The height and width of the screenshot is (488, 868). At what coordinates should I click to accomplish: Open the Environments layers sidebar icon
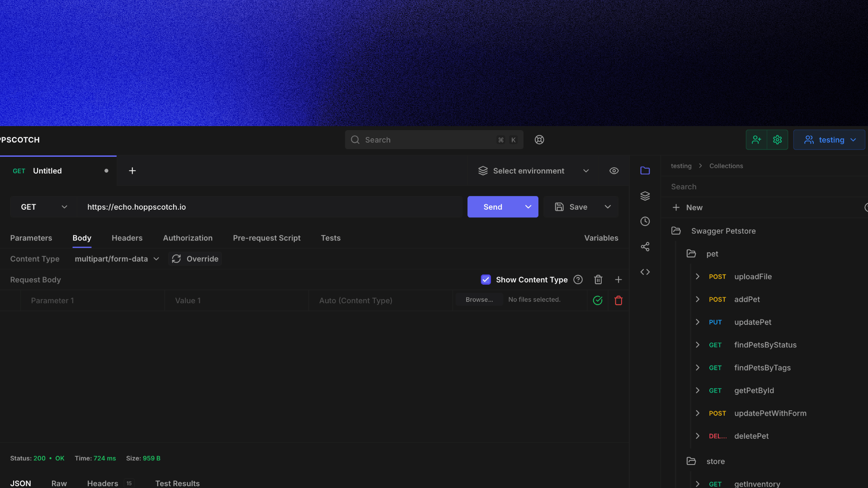(x=645, y=196)
